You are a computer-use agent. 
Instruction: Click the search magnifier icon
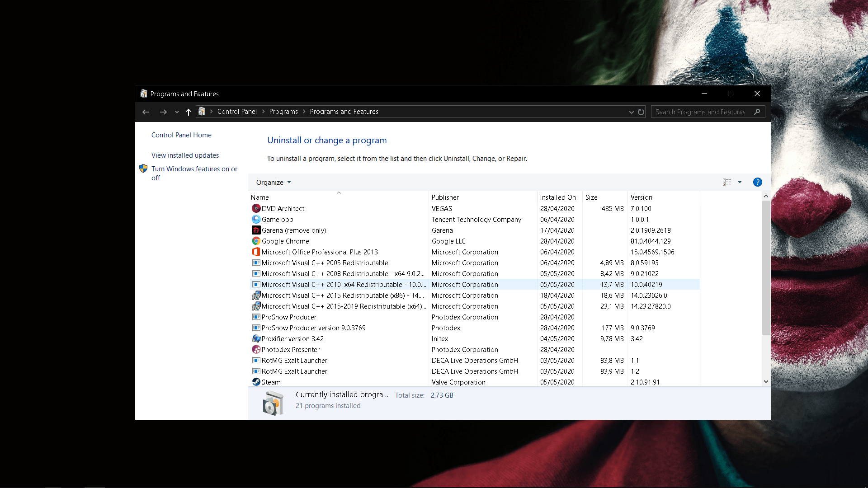[x=757, y=112]
